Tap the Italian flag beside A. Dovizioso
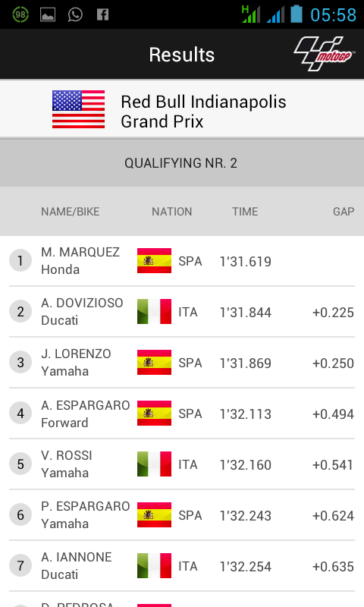Image resolution: width=364 pixels, height=607 pixels. tap(154, 311)
